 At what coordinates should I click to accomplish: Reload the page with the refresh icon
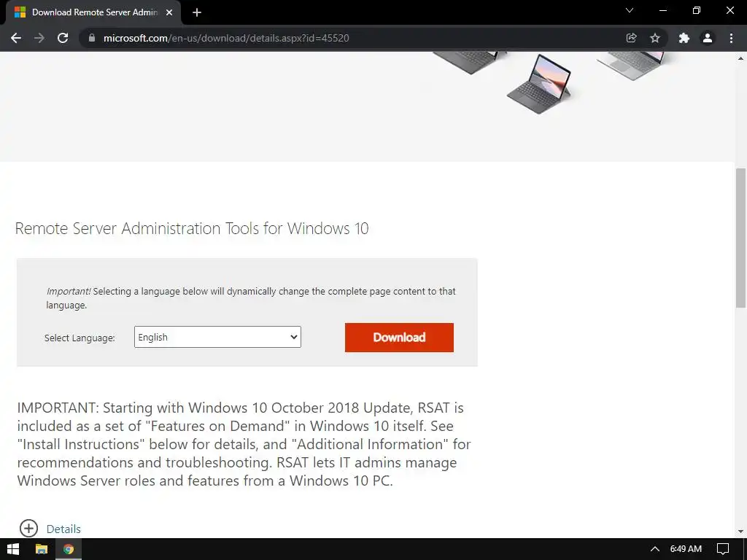63,38
